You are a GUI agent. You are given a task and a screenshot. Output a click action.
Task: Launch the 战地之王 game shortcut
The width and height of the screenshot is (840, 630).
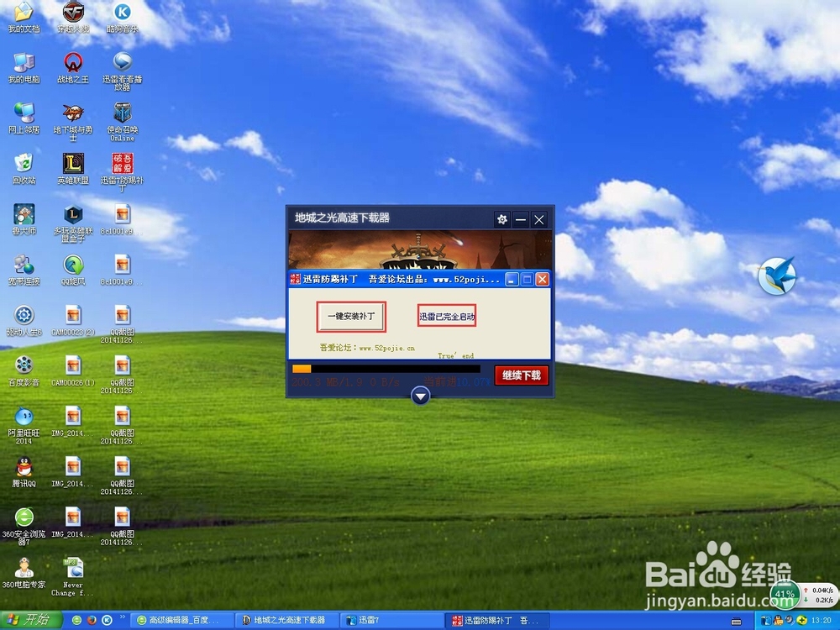tap(73, 67)
